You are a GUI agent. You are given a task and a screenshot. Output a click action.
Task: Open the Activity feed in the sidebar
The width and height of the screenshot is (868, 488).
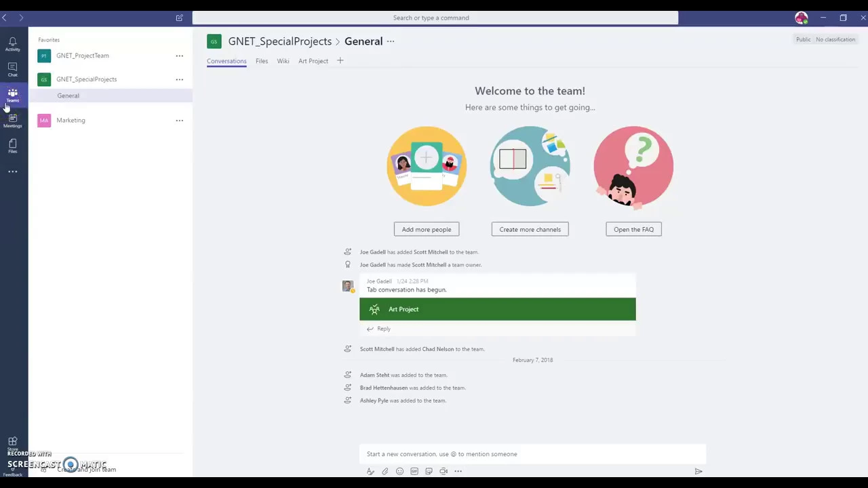(x=12, y=44)
